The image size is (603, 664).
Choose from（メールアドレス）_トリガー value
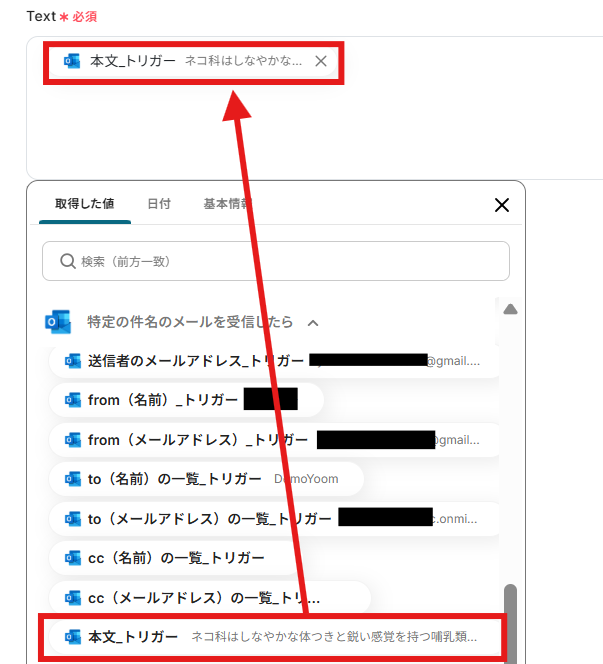274,440
